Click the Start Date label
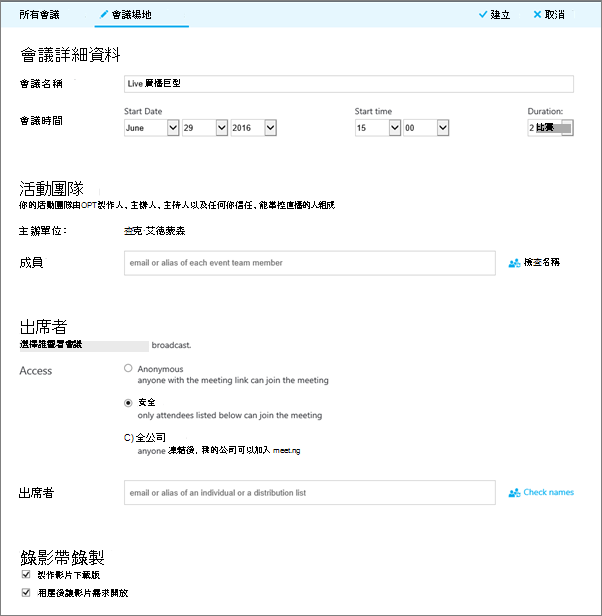Image resolution: width=602 pixels, height=616 pixels. tap(143, 112)
